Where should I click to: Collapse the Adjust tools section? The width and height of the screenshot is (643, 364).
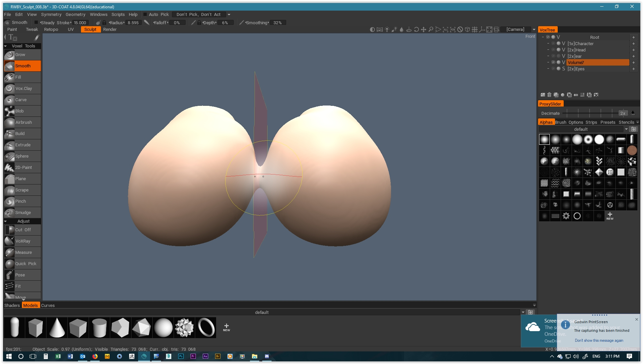pyautogui.click(x=6, y=221)
